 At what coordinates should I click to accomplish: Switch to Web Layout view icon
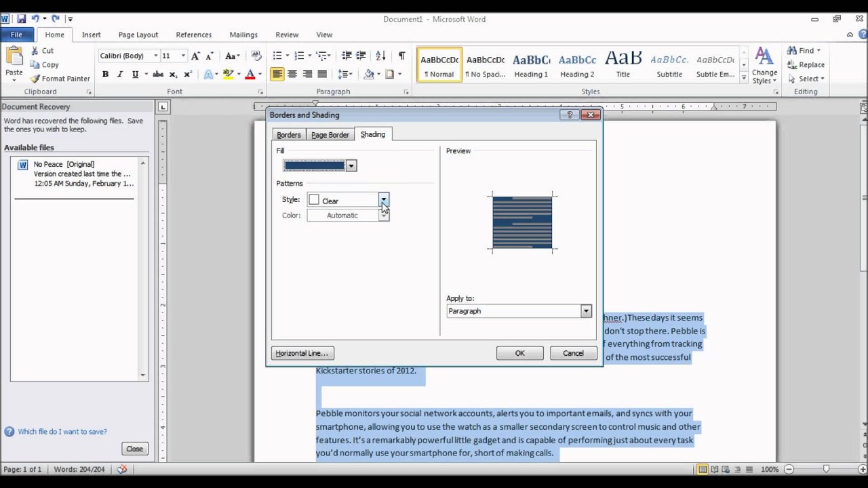tap(727, 469)
